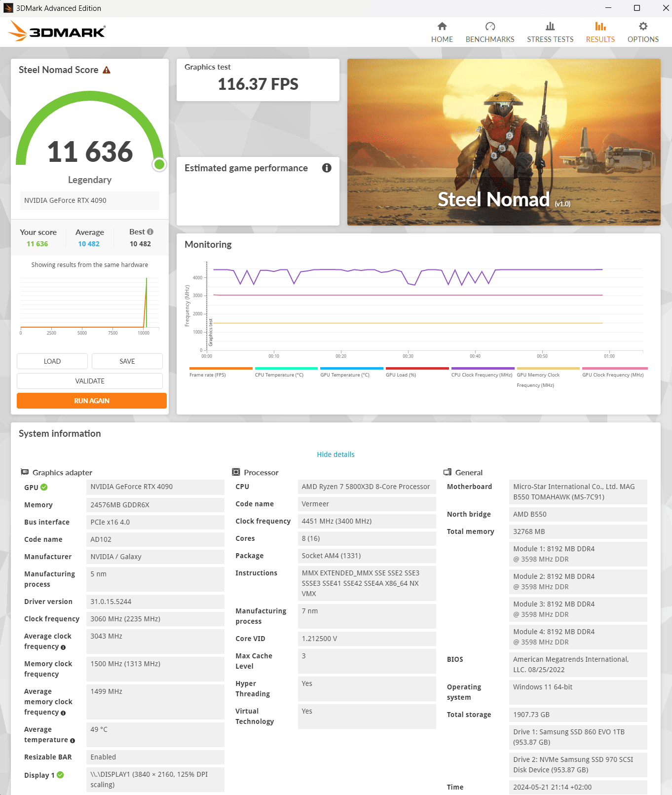Image resolution: width=672 pixels, height=795 pixels.
Task: Select the BENCHMARKS menu label
Action: (x=490, y=39)
